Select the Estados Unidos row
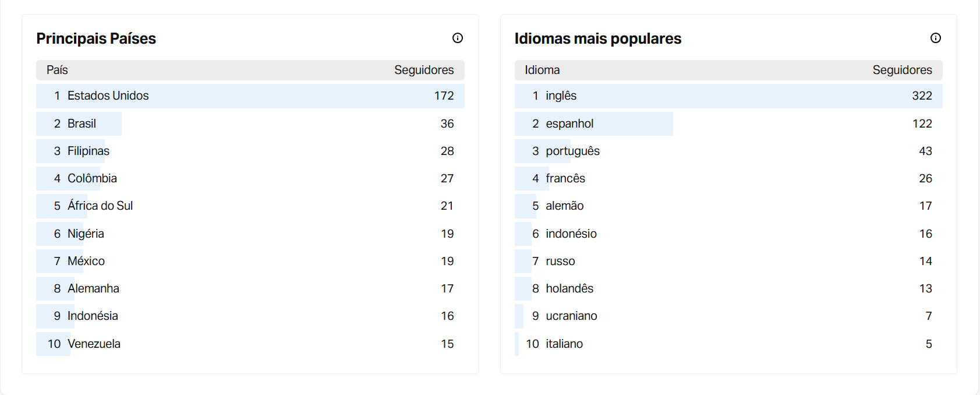The height and width of the screenshot is (395, 980). point(250,96)
